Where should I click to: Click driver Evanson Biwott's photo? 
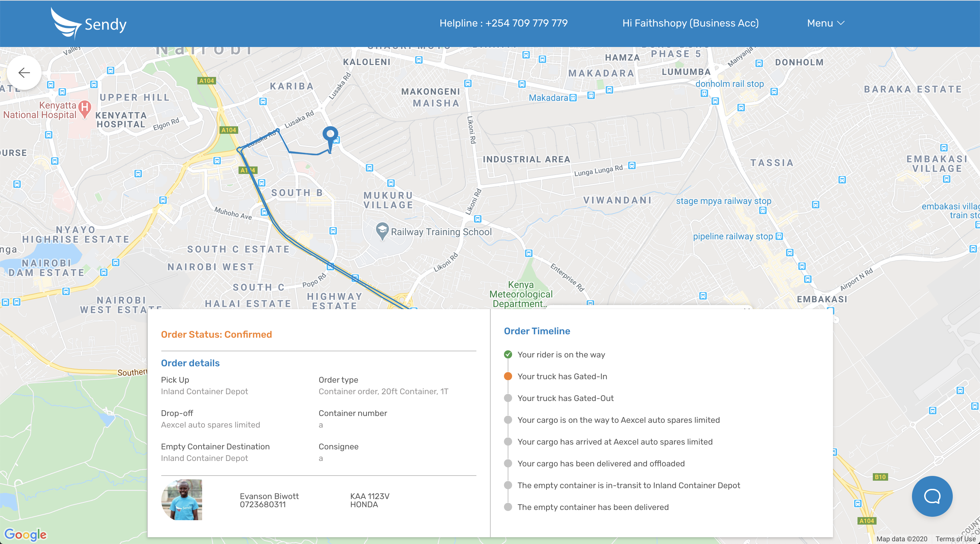182,499
